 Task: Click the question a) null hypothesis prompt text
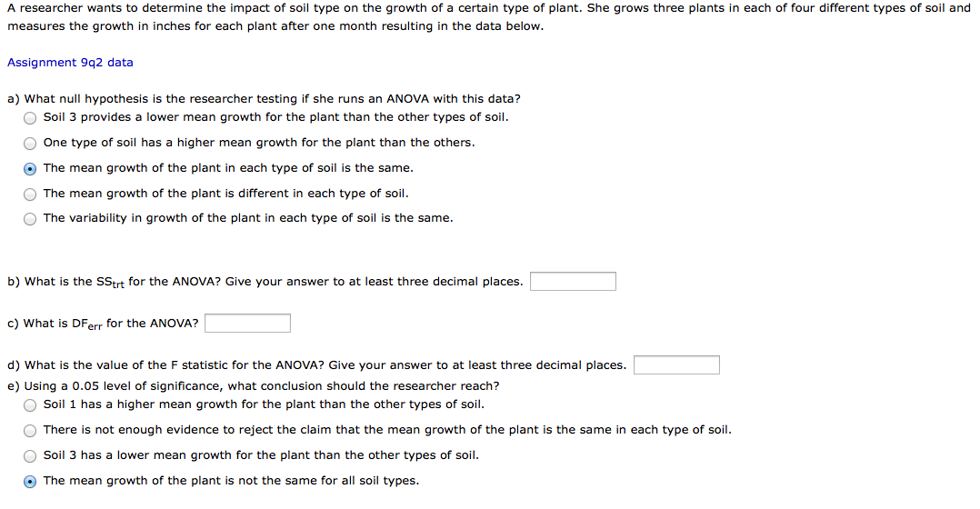point(264,99)
